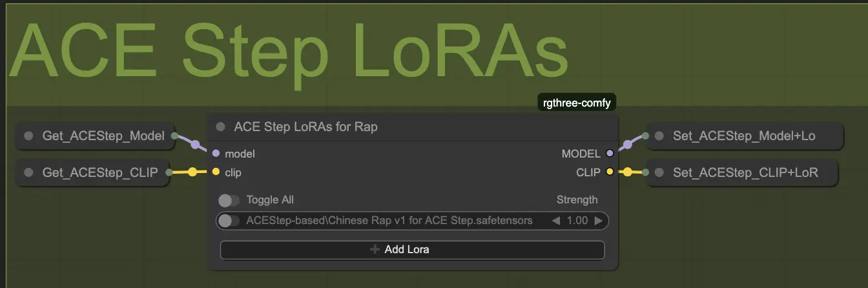Screen dimensions: 868x288
Task: Click the Set_ACEStep_CLIP+LoR node collapse dot
Action: tap(659, 172)
